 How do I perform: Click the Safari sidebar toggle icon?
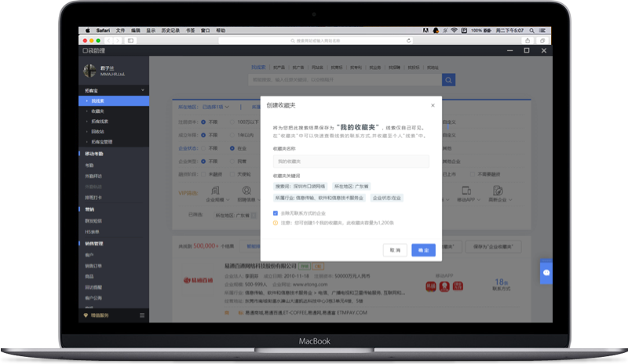[130, 40]
